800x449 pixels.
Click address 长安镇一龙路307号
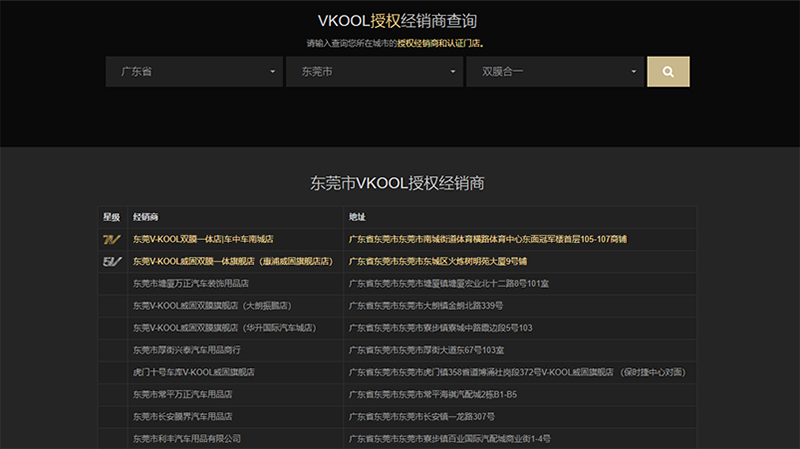point(421,416)
